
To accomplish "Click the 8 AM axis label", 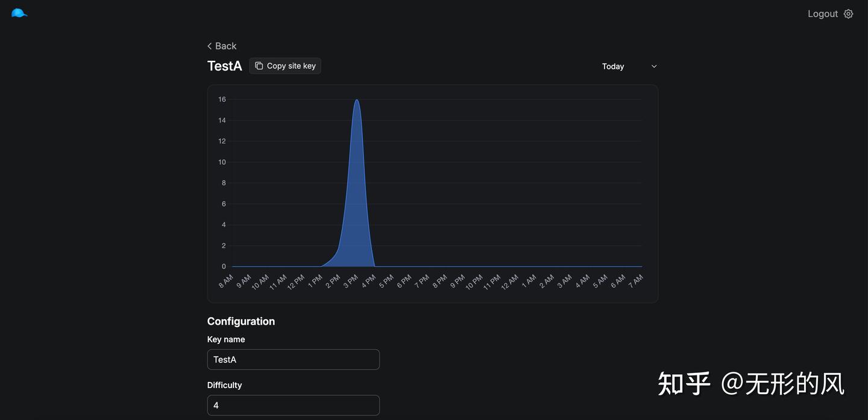I will pos(226,281).
